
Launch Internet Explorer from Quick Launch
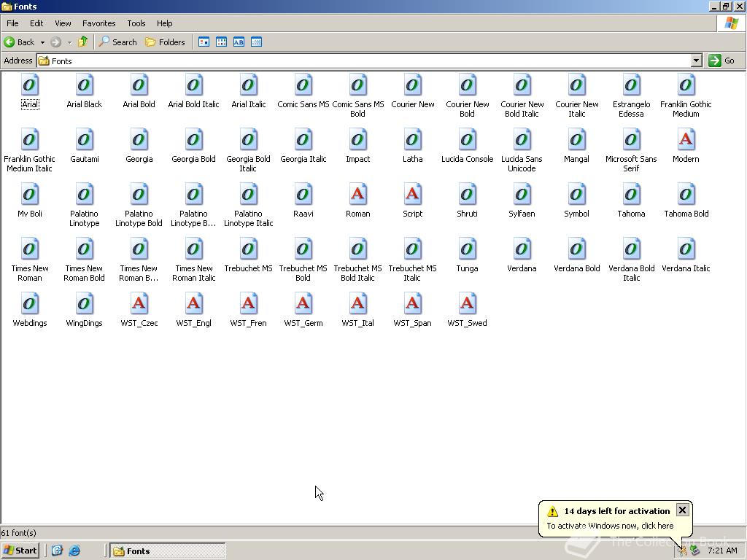pos(74,551)
